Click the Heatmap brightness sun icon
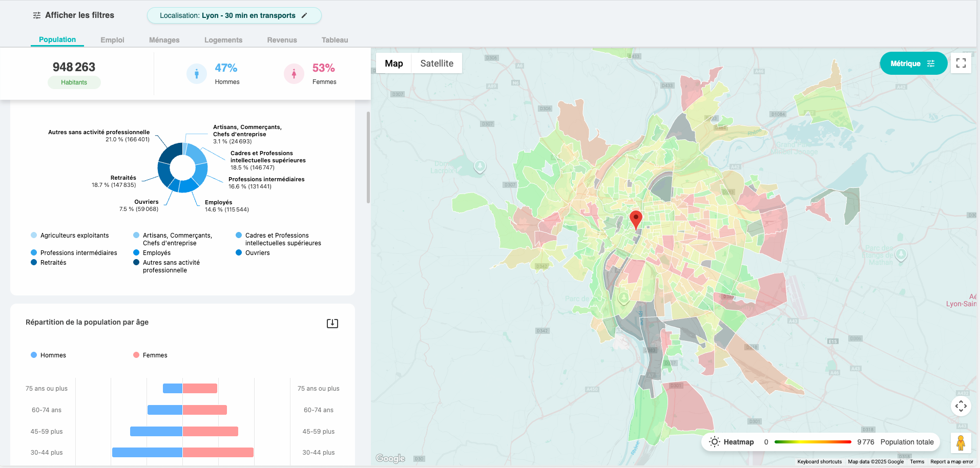The width and height of the screenshot is (980, 468). click(714, 442)
